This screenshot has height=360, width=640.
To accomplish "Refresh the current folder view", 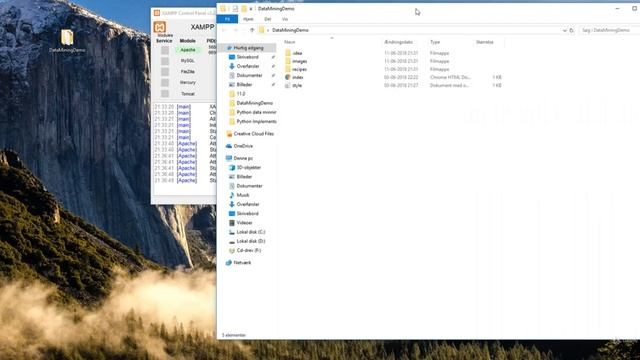I will pyautogui.click(x=571, y=30).
